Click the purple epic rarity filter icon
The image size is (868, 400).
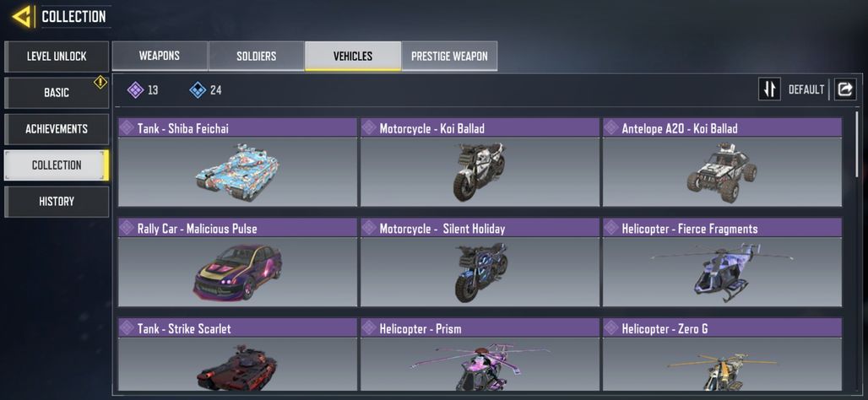click(x=135, y=89)
